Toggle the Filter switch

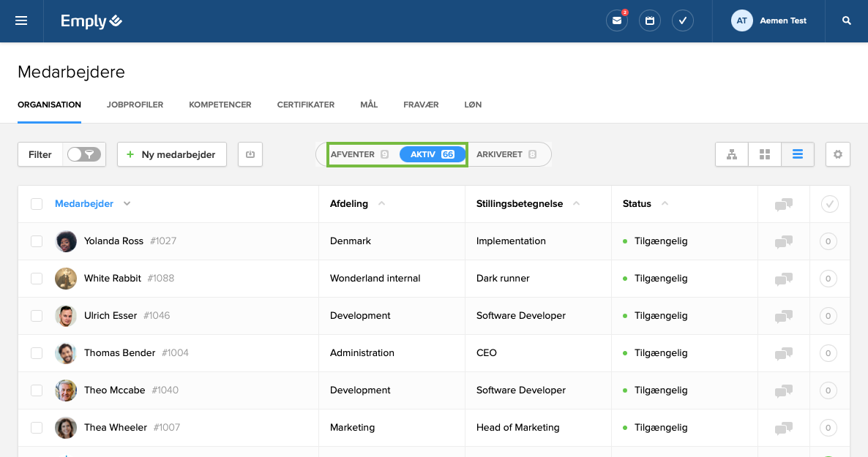pyautogui.click(x=84, y=154)
